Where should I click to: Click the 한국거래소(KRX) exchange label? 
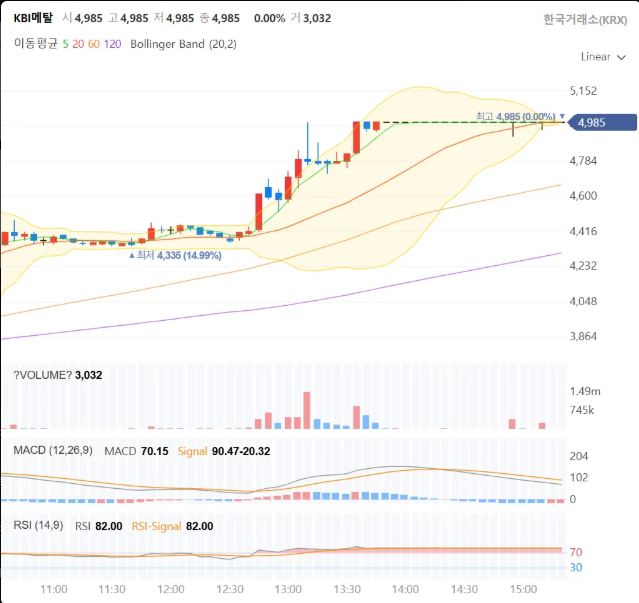[585, 20]
